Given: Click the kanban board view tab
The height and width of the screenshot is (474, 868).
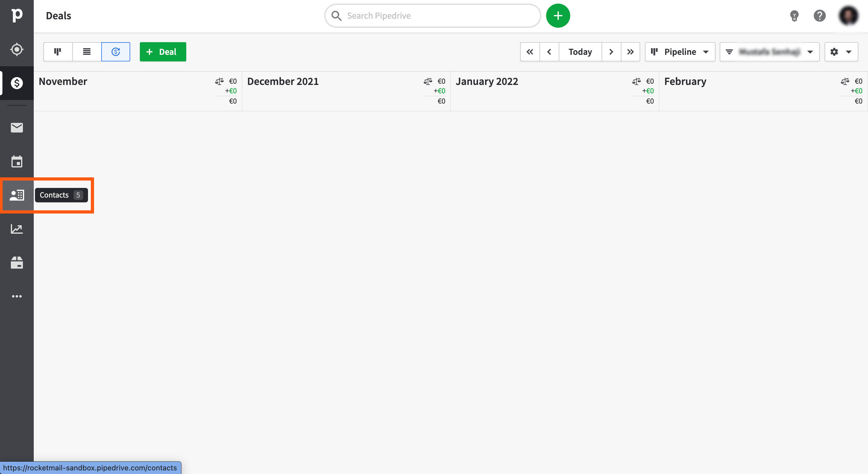Looking at the screenshot, I should click(58, 52).
